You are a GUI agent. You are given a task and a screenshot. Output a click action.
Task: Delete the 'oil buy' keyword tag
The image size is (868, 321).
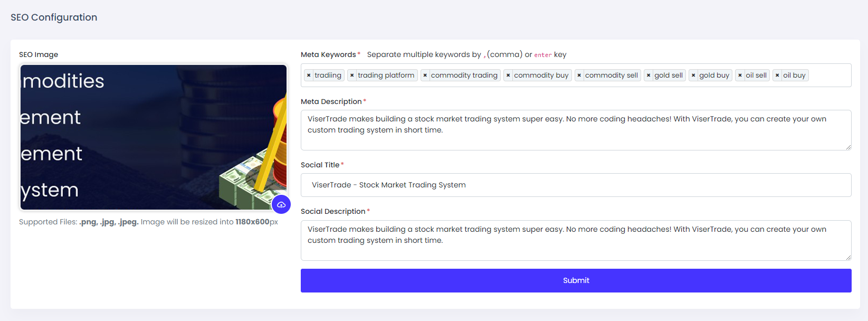[x=777, y=75]
